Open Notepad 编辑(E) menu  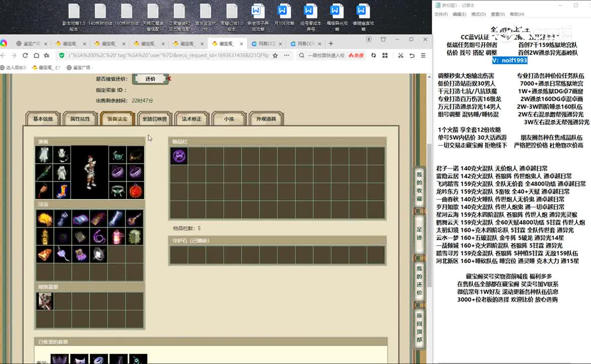tap(459, 14)
